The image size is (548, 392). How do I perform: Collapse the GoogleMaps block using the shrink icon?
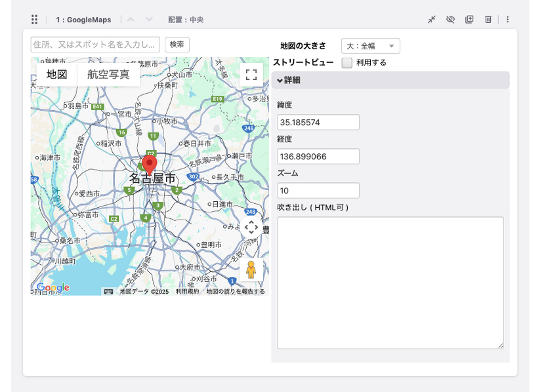point(431,20)
